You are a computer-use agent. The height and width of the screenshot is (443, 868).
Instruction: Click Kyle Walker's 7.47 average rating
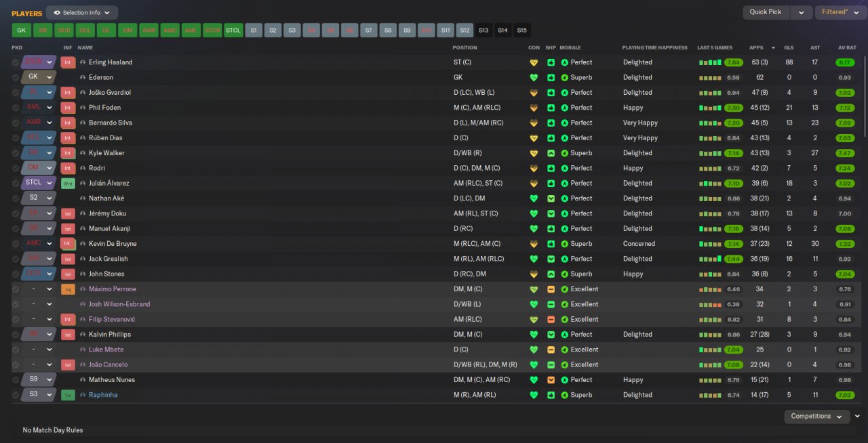845,153
